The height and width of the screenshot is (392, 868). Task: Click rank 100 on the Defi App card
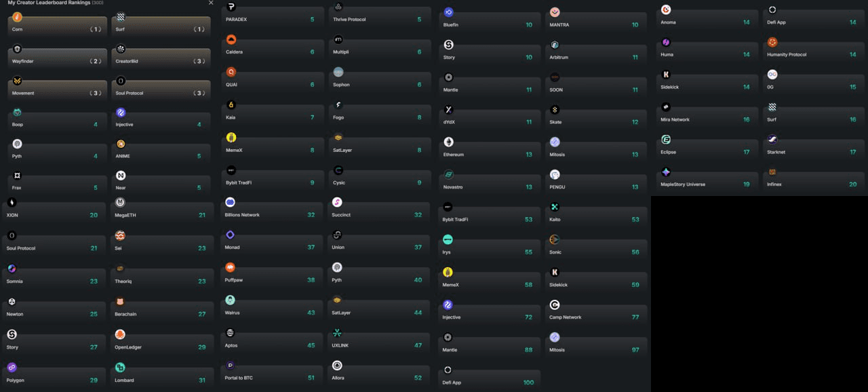(528, 383)
